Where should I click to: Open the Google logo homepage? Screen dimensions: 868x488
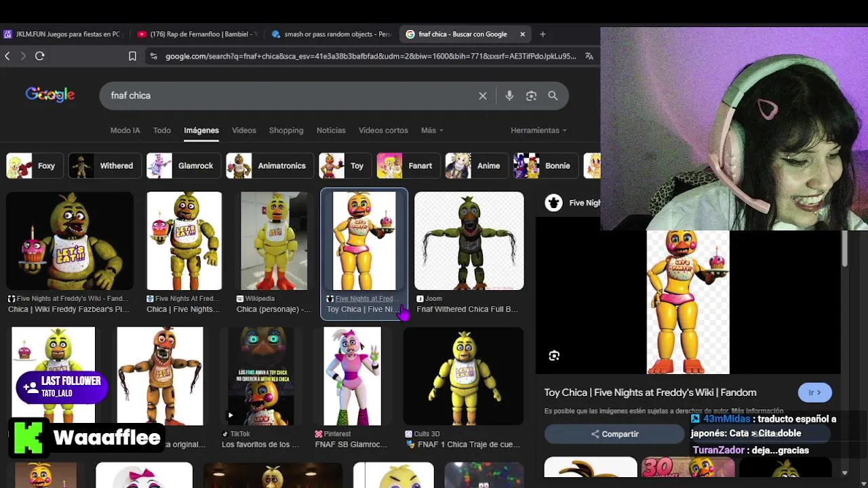[50, 95]
